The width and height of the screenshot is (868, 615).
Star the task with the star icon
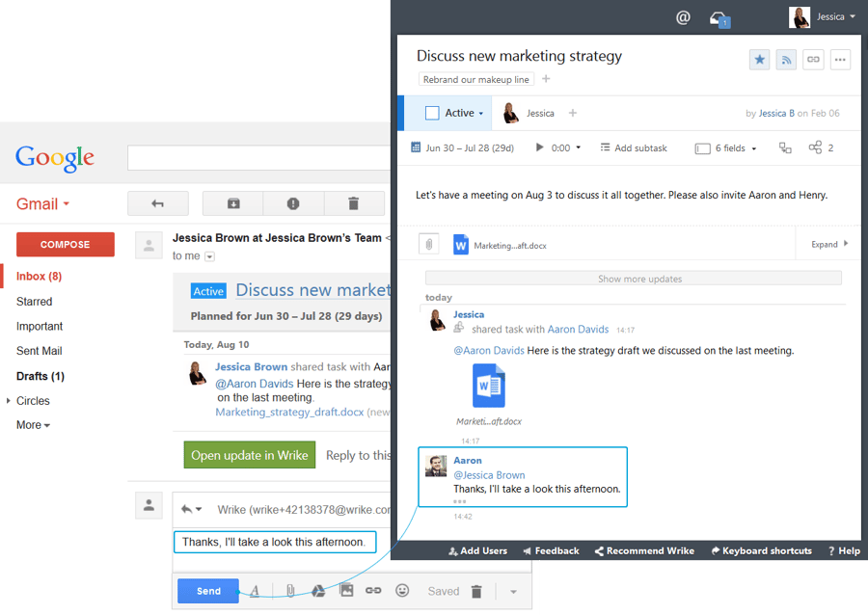coord(760,59)
